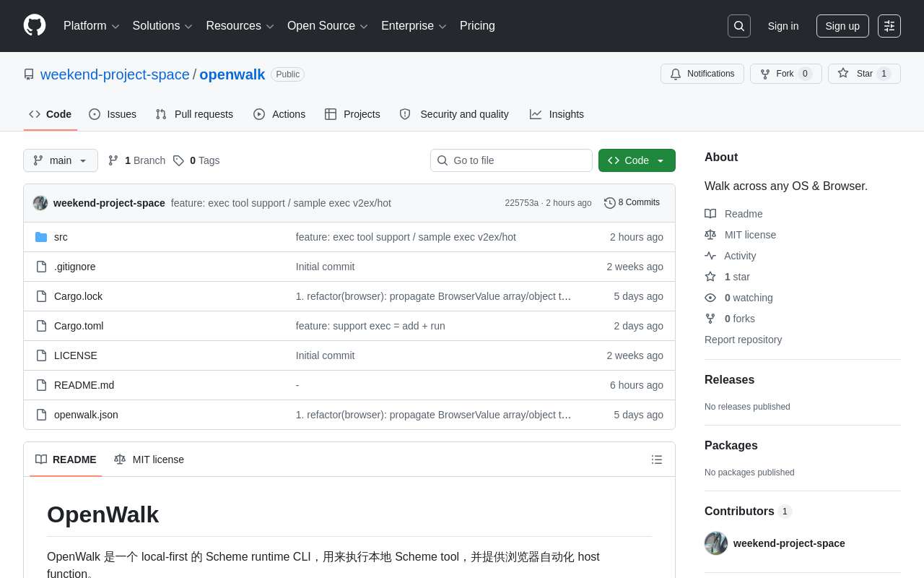Click the Go to file search field
This screenshot has height=578, width=924.
click(511, 160)
